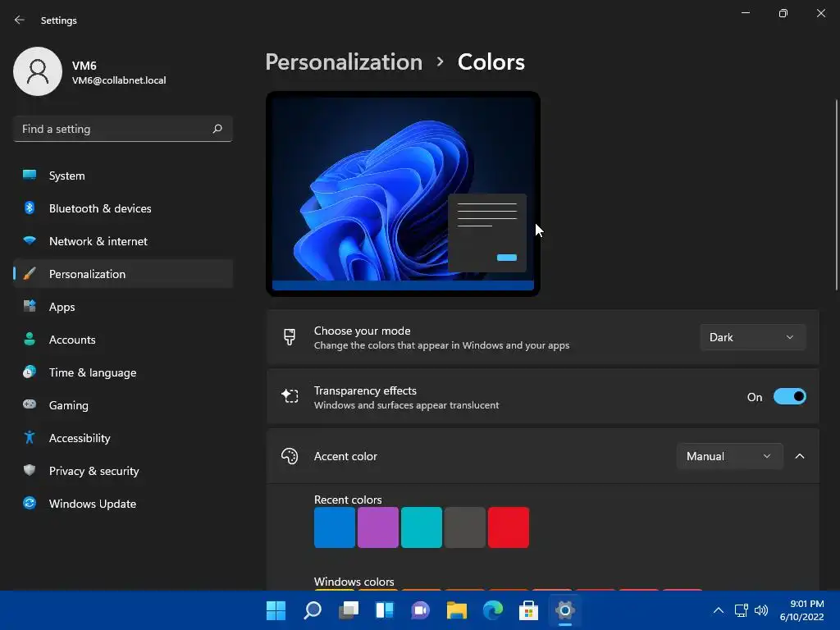
Task: Open File Explorer from taskbar
Action: click(456, 610)
